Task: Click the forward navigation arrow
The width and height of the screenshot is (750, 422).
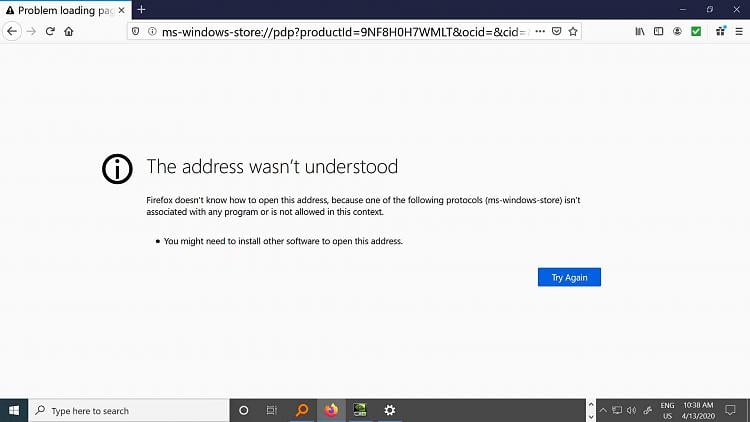Action: 31,32
